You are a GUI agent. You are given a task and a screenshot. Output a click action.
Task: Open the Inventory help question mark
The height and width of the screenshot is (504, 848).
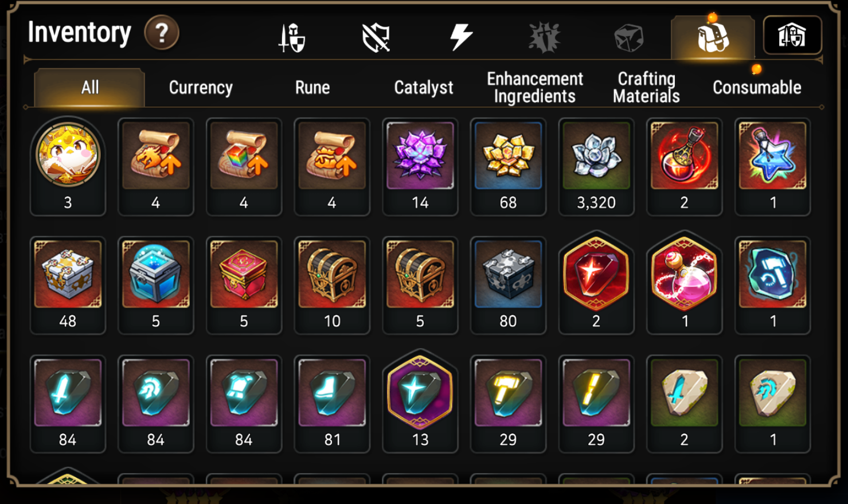click(x=162, y=33)
